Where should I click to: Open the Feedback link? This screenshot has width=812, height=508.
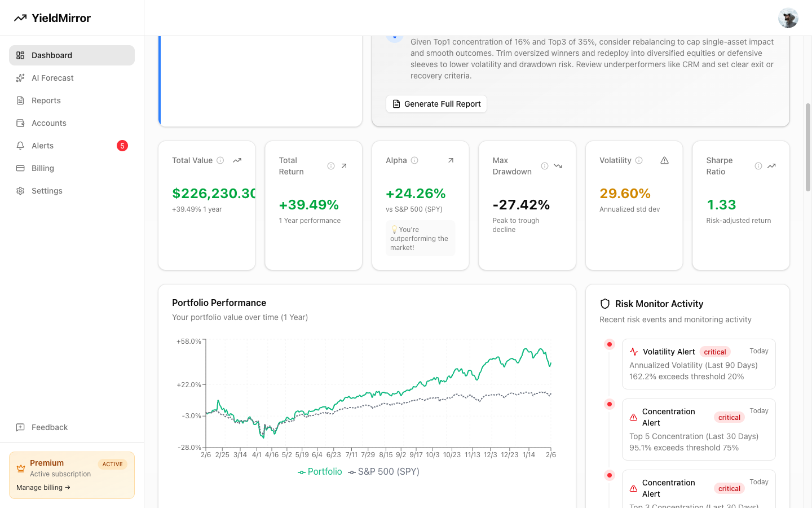tap(72, 427)
